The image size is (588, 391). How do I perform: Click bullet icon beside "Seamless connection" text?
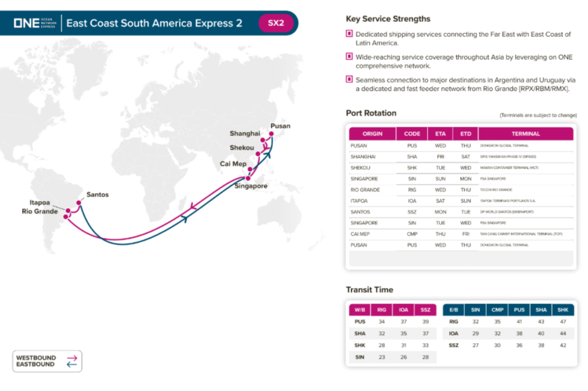(349, 79)
